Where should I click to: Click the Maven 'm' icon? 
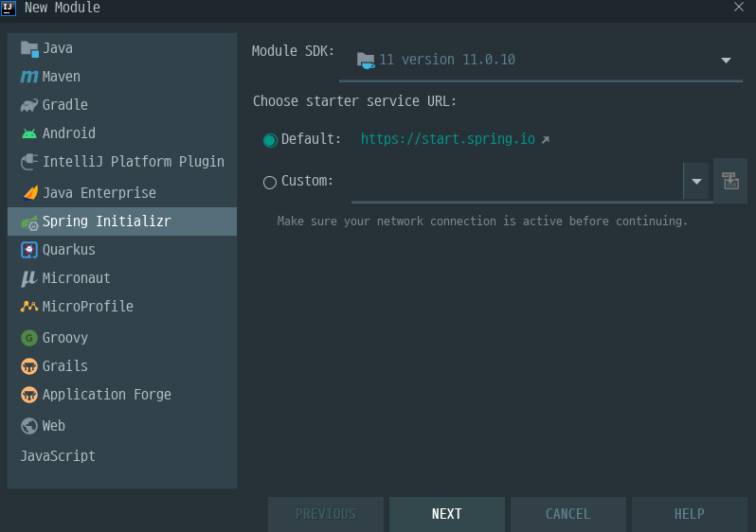(29, 77)
